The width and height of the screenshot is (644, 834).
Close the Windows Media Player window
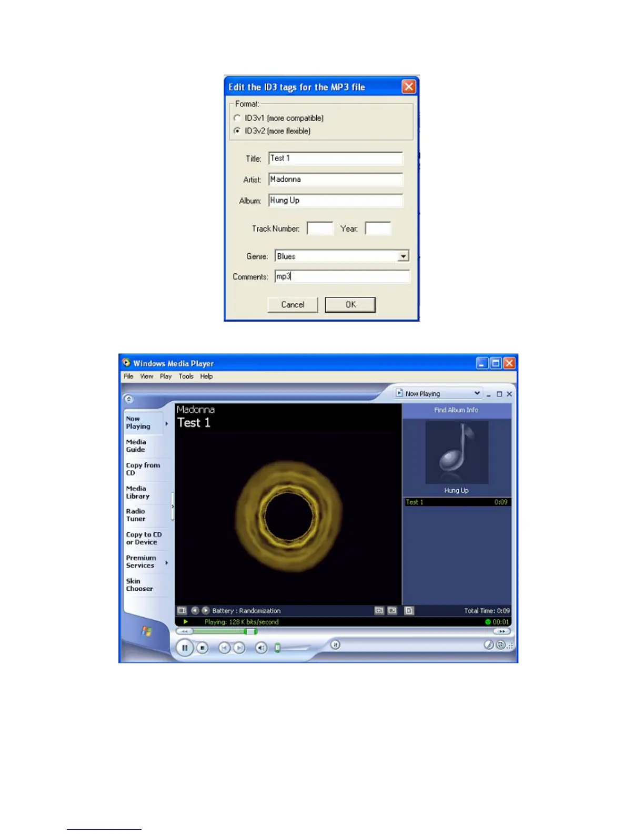pyautogui.click(x=509, y=363)
